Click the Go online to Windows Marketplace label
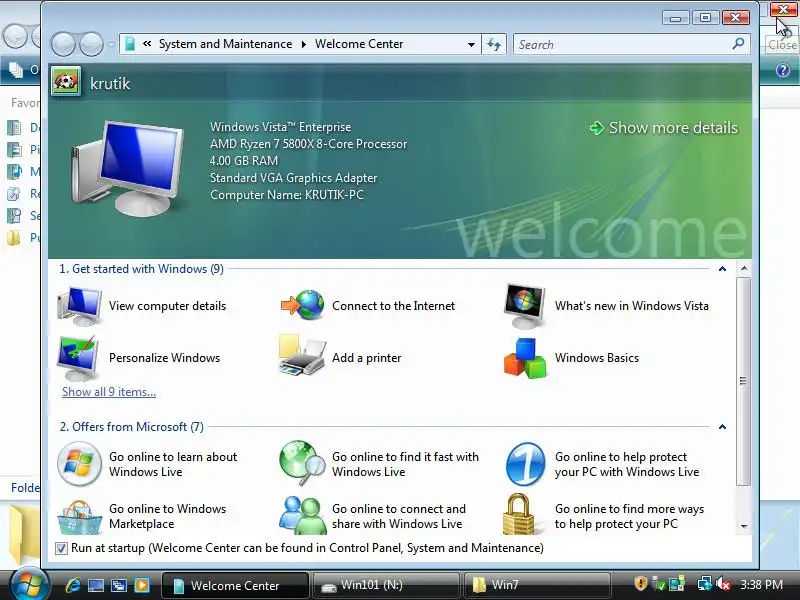This screenshot has height=600, width=800. point(167,516)
